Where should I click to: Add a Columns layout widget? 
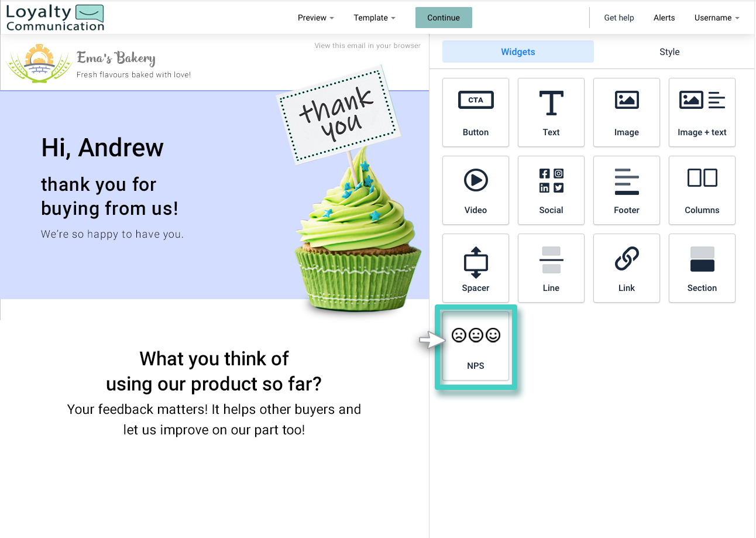coord(702,190)
